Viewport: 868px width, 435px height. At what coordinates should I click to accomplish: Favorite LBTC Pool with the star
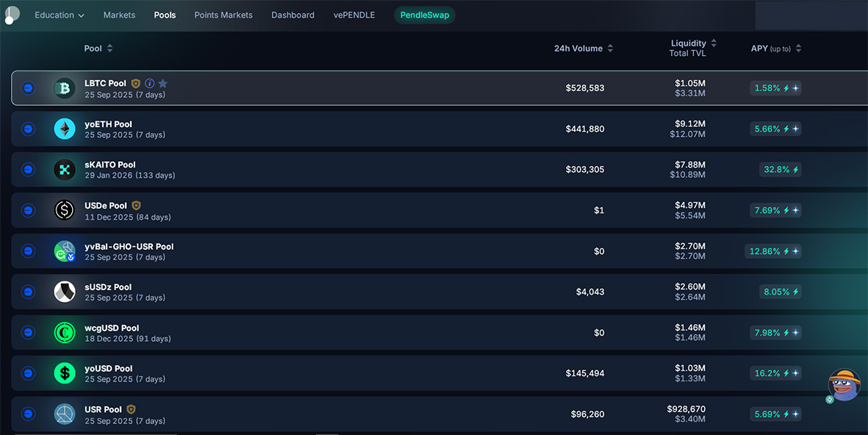163,84
